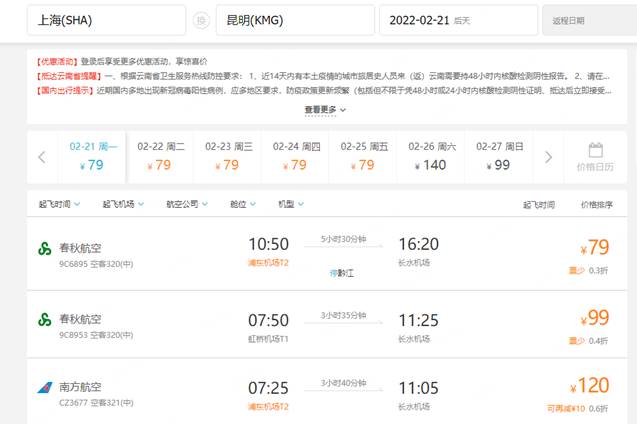Click flight number 9C8953 空客320(中)

pos(96,335)
